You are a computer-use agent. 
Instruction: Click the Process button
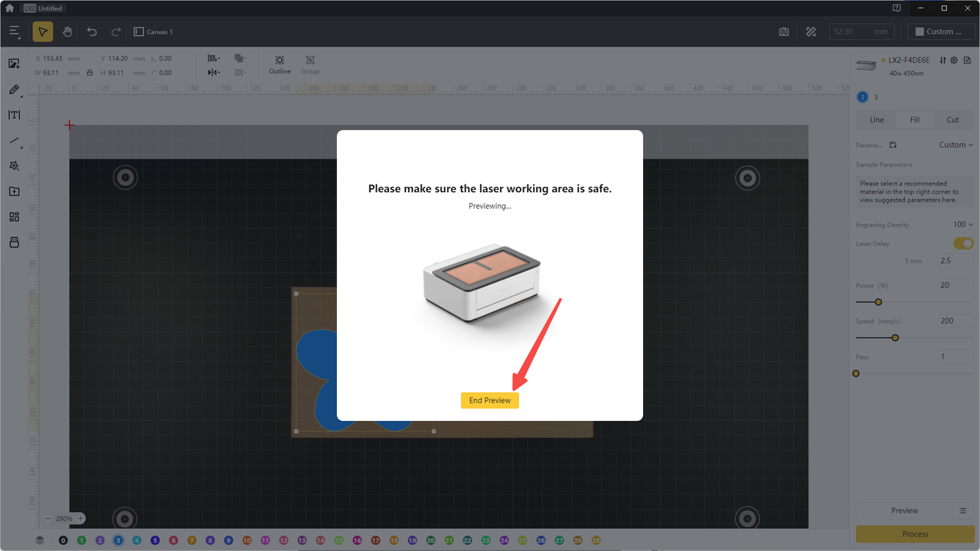click(x=915, y=534)
